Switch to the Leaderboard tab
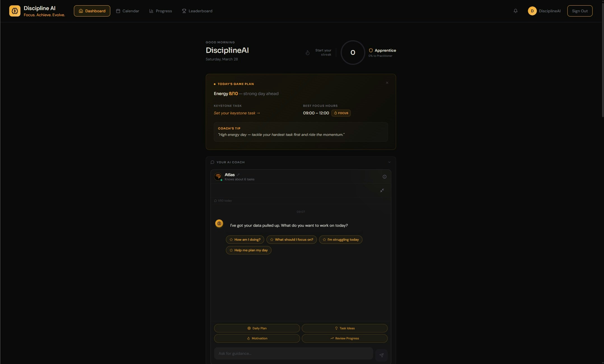This screenshot has height=364, width=604. coord(197,11)
